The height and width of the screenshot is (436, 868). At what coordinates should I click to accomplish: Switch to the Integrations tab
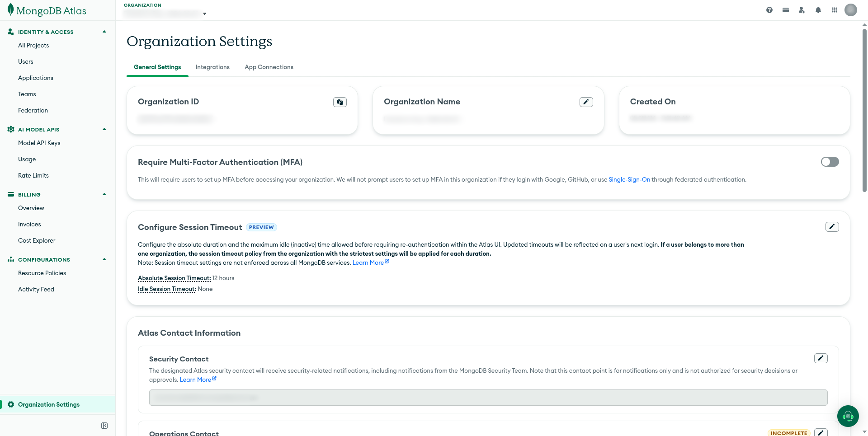point(212,67)
